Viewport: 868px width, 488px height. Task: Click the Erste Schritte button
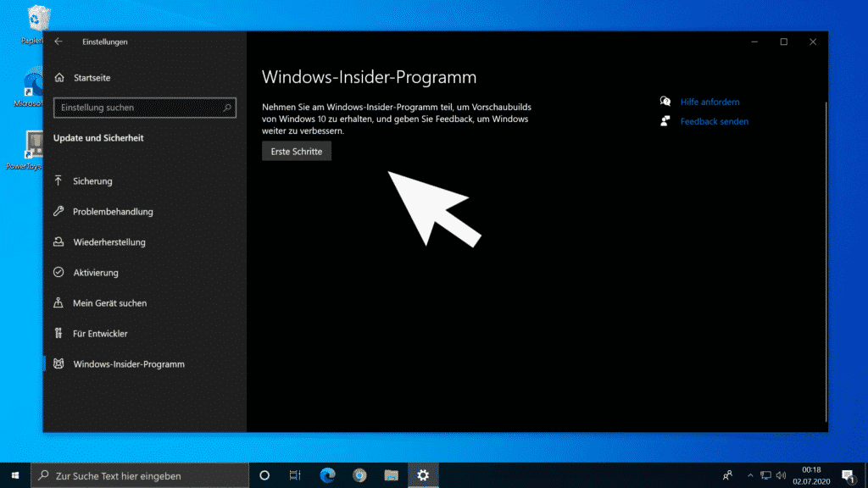pyautogui.click(x=296, y=151)
